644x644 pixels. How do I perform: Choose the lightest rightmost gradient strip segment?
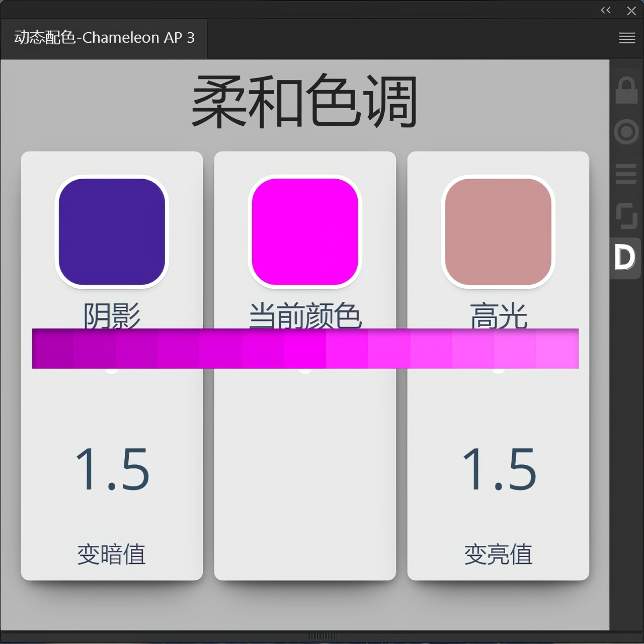pos(557,349)
